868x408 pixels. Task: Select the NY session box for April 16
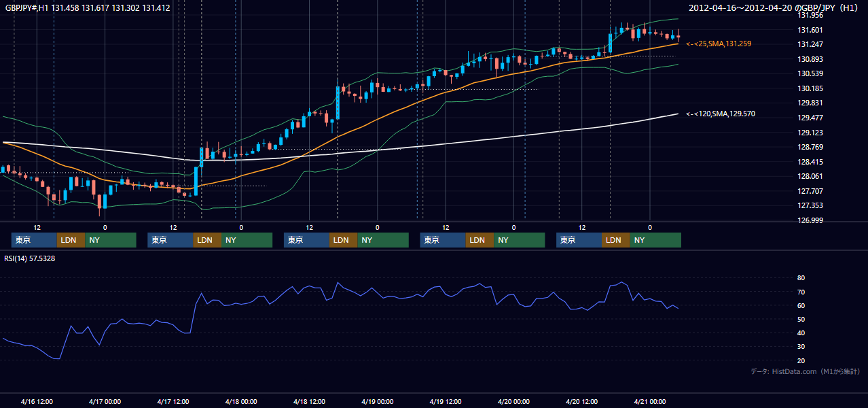click(x=111, y=240)
